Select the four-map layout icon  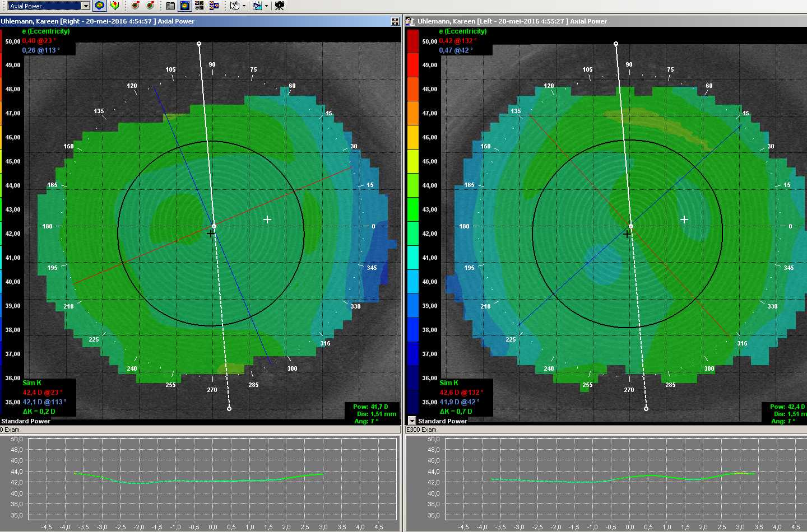click(199, 6)
